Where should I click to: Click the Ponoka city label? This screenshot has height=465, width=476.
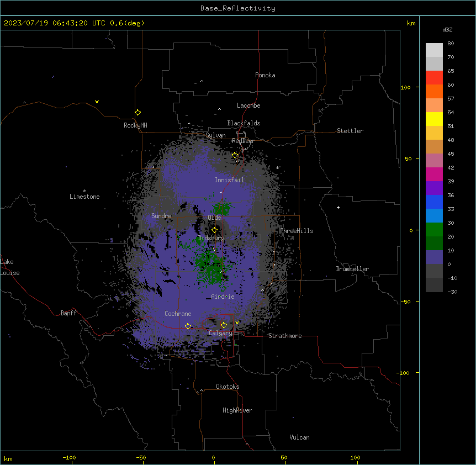pos(265,75)
